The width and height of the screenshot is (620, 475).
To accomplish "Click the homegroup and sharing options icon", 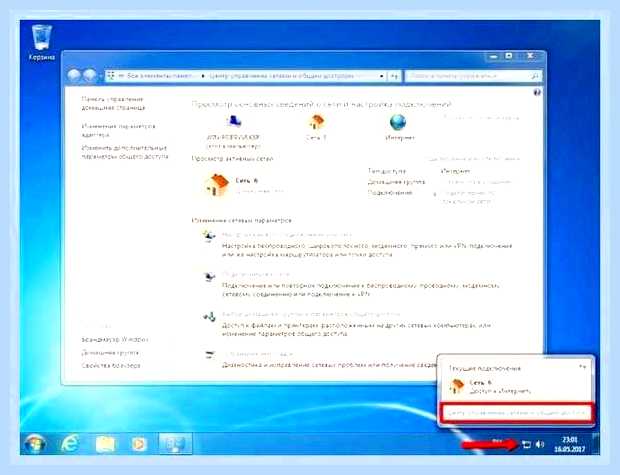I will [x=209, y=316].
